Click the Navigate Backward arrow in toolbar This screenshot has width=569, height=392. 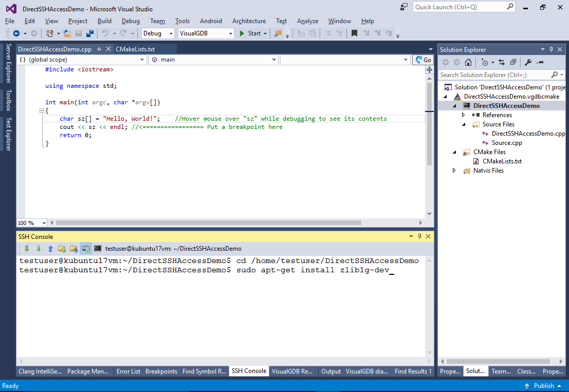(x=16, y=33)
